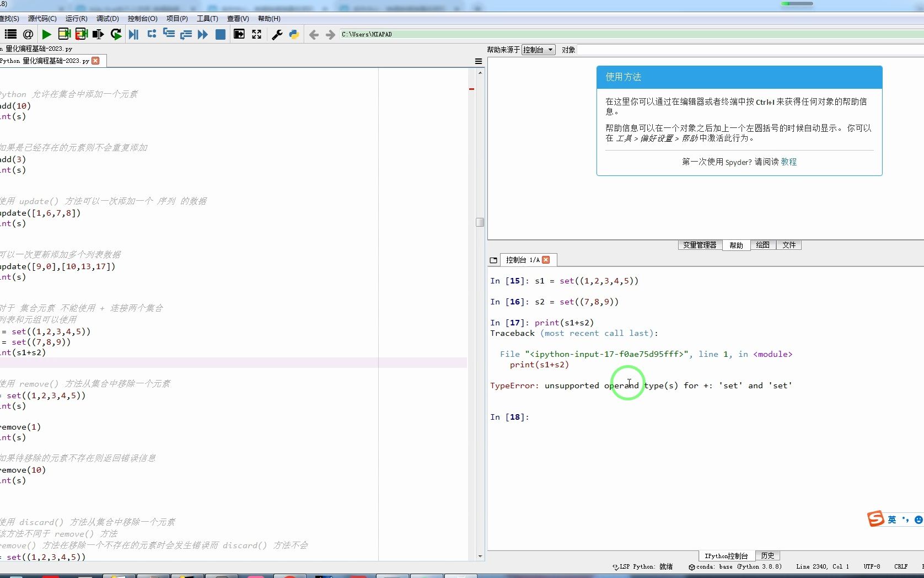This screenshot has width=924, height=578.
Task: Go back to previous cursor position
Action: [x=314, y=35]
